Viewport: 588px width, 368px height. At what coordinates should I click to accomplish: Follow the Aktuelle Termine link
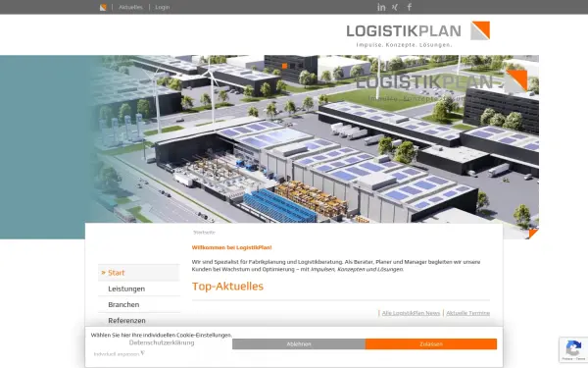click(x=468, y=313)
